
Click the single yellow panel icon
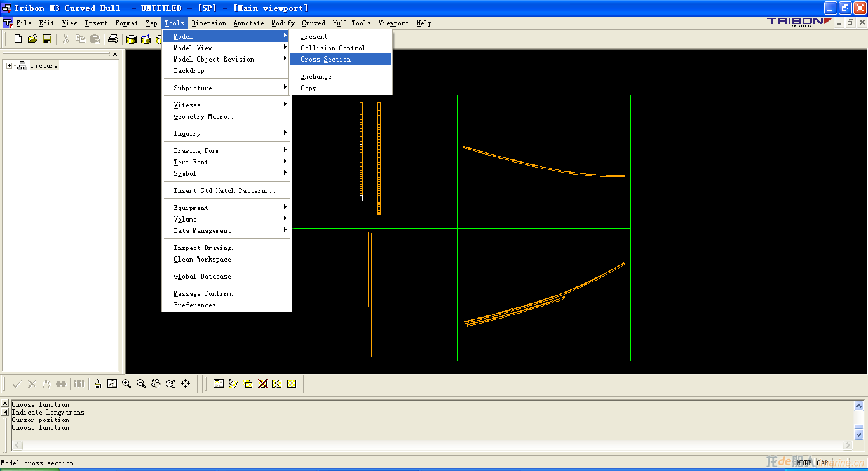click(x=292, y=383)
